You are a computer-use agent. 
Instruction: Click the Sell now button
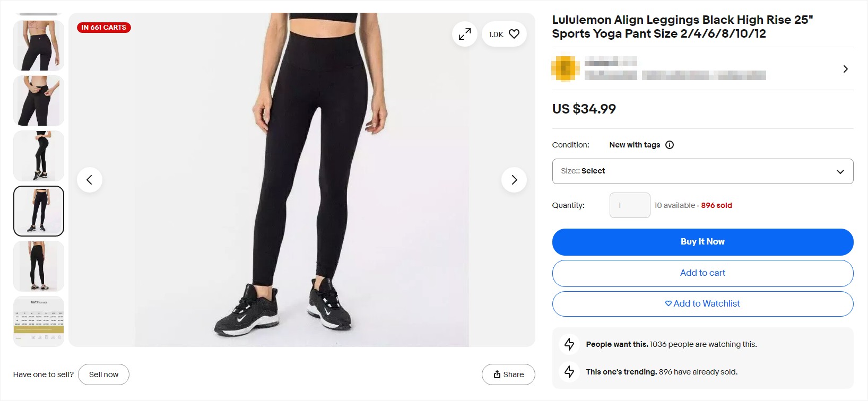point(103,374)
